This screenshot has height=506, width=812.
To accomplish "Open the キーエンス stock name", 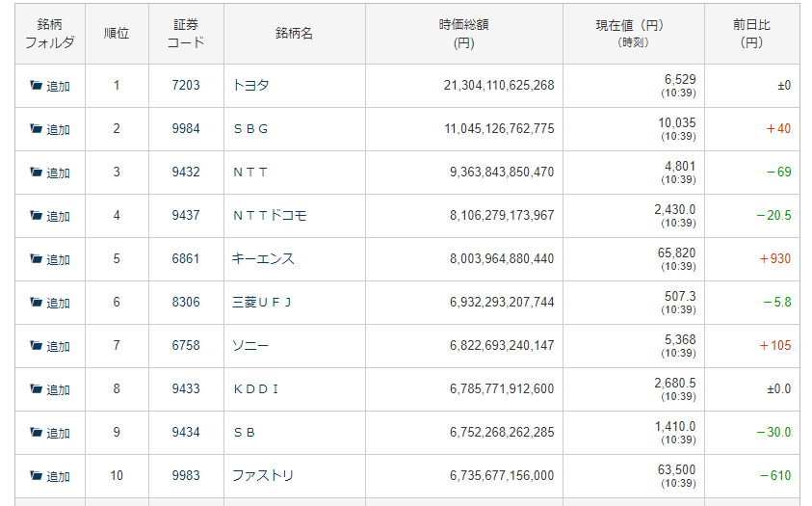I will click(263, 259).
